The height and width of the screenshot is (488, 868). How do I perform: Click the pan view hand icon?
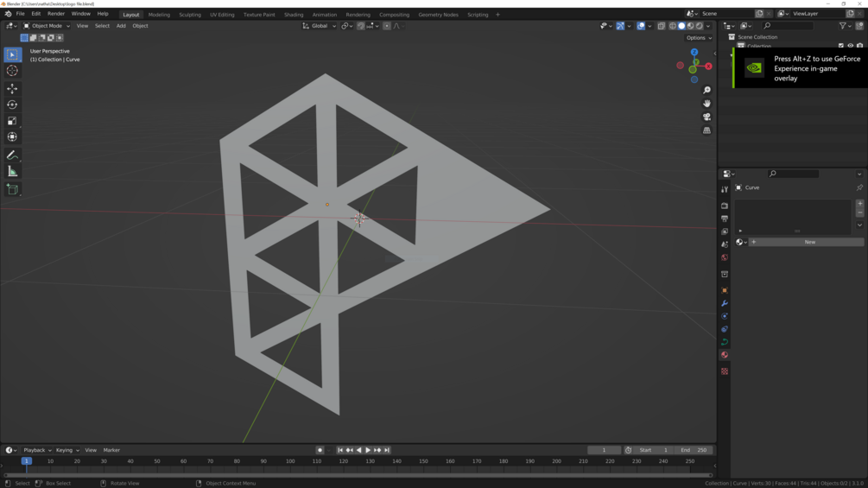[x=706, y=104]
